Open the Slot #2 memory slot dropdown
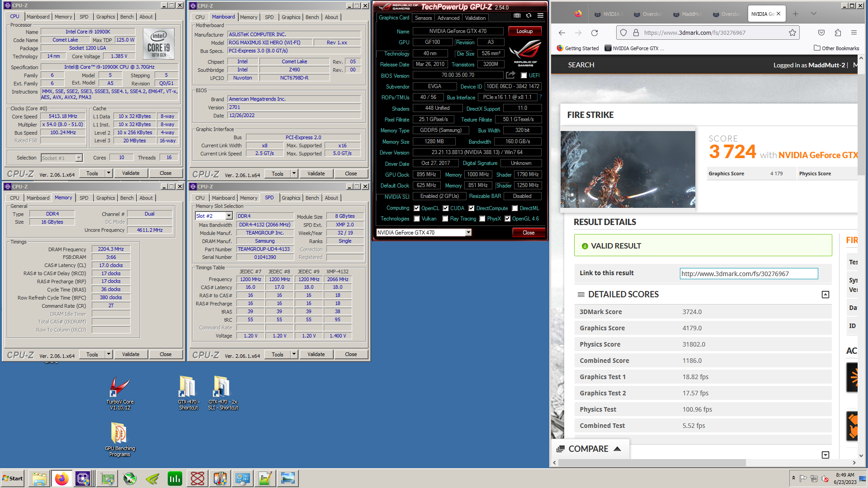 click(229, 216)
